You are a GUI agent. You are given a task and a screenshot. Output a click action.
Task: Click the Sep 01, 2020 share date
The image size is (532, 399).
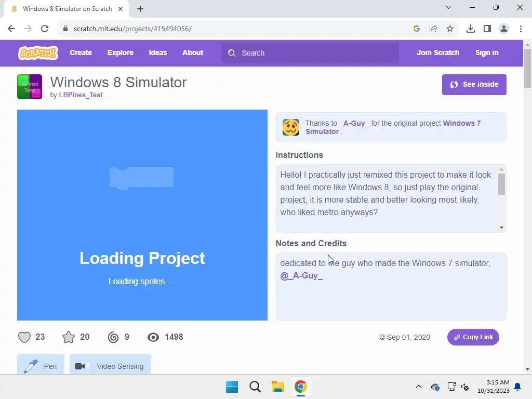click(x=408, y=337)
